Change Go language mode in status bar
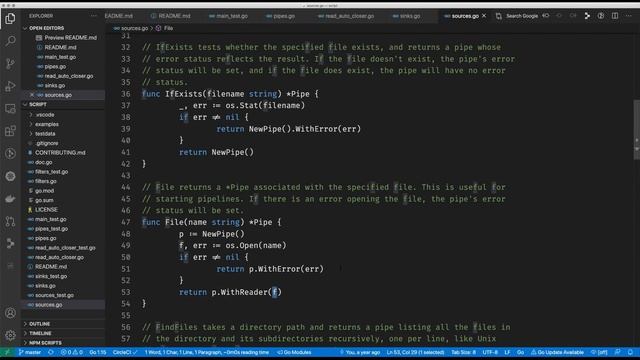 point(520,352)
